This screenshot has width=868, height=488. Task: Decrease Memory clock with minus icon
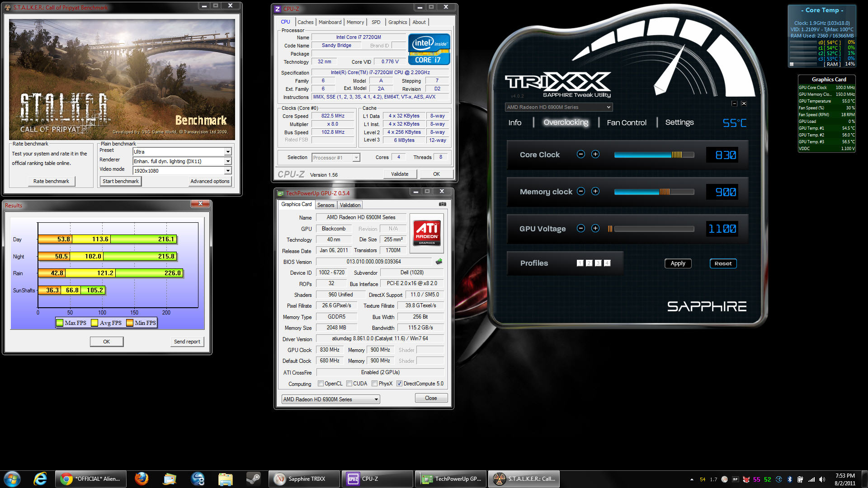click(x=581, y=192)
